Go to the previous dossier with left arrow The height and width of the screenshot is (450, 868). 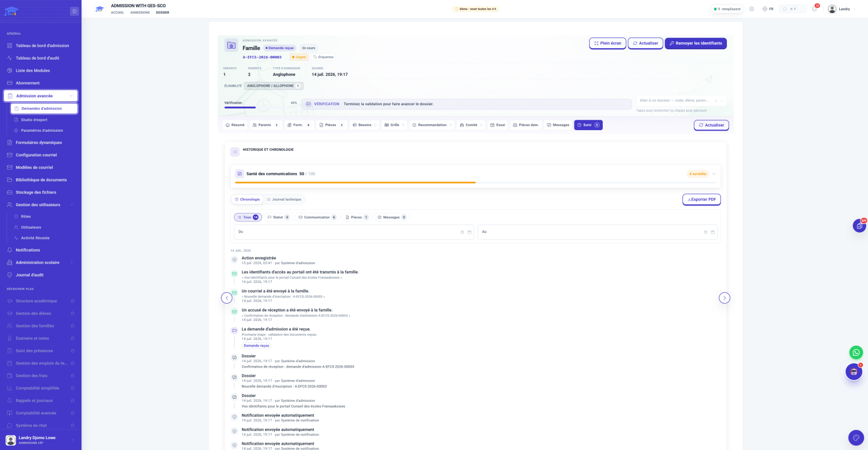227,298
